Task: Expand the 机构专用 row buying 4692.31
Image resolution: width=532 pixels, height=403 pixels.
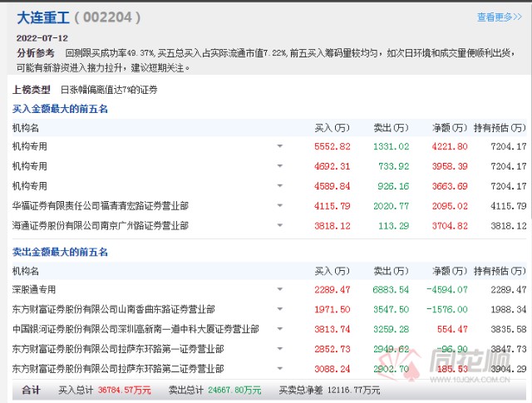Action: click(280, 166)
